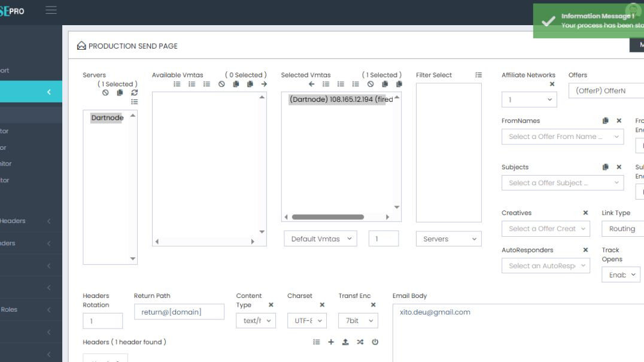
Task: Click the plus icon to add a header
Action: pos(330,342)
